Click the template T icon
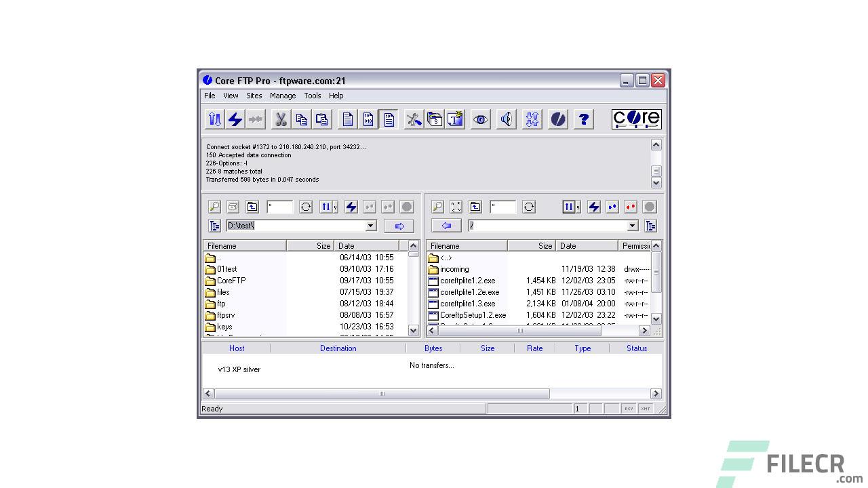This screenshot has width=868, height=488. tap(455, 120)
